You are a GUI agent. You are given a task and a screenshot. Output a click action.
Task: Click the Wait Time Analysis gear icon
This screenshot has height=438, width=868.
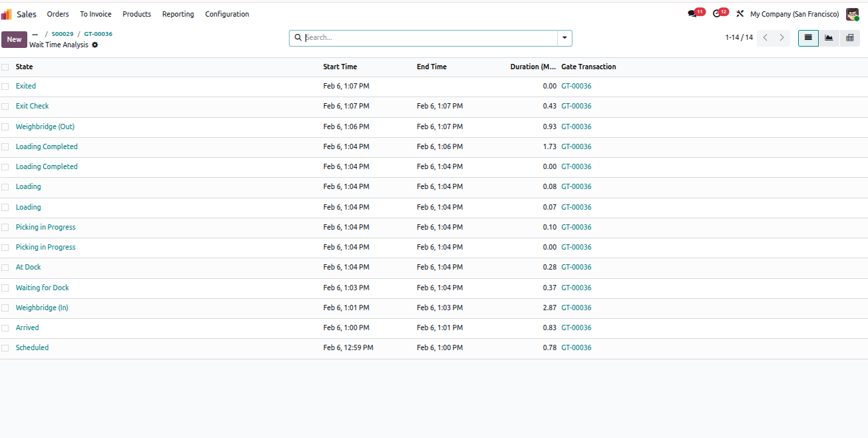point(95,45)
